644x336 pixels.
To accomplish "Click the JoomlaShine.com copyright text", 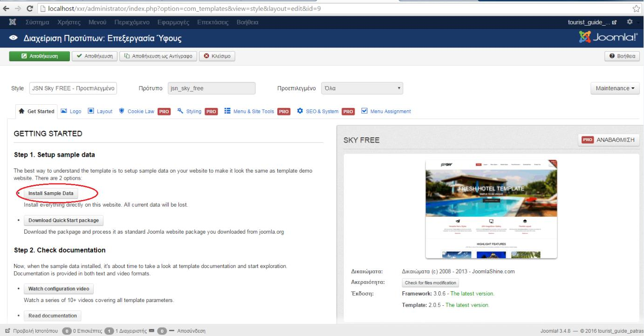I will 458,272.
